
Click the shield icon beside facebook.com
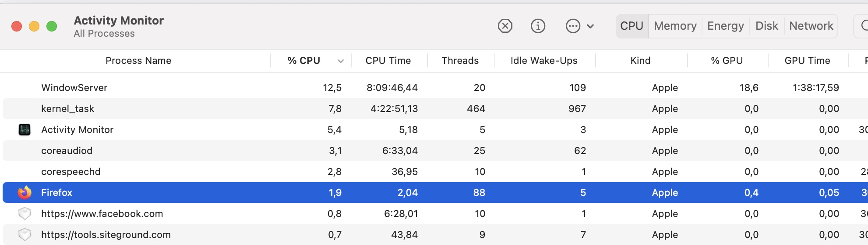(x=25, y=213)
